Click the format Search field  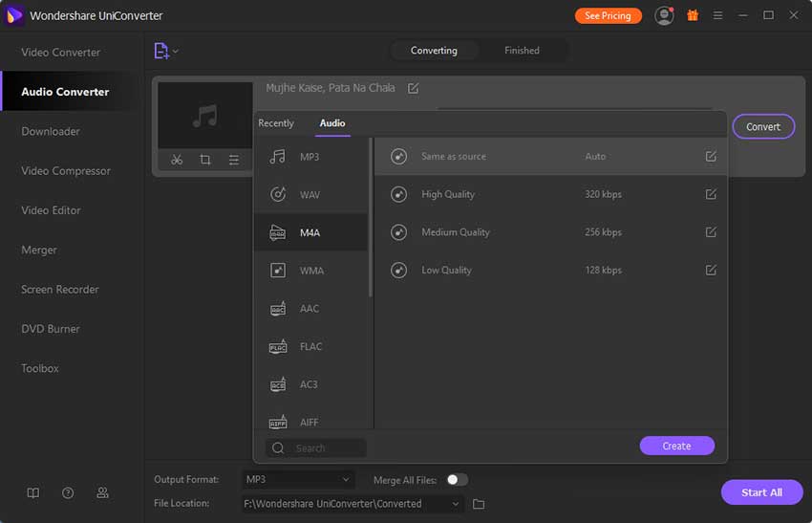tap(316, 447)
